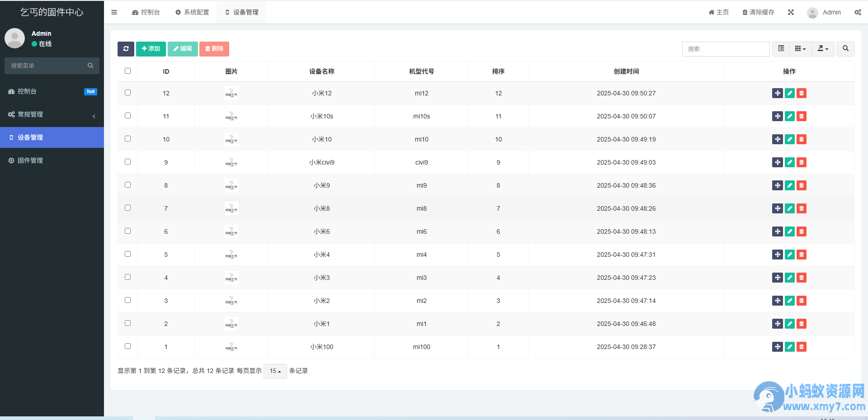
Task: Click the Admin avatar in top bar
Action: (812, 13)
